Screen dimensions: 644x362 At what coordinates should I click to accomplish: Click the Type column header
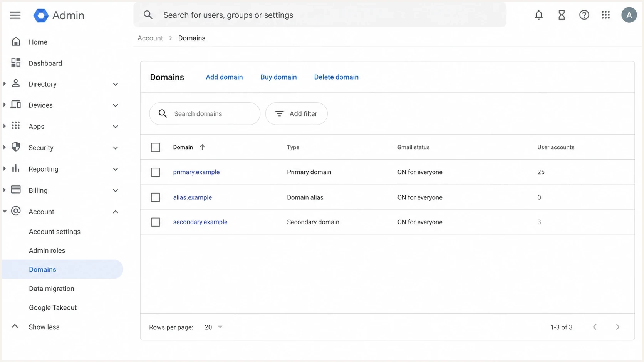[x=293, y=147]
